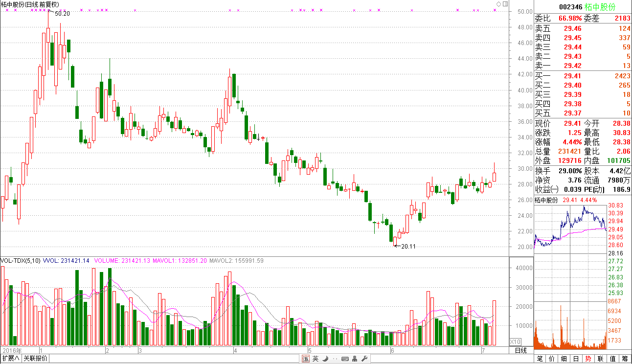Click the 外盘 value 129716
This screenshot has height=364, width=632.
pos(570,160)
